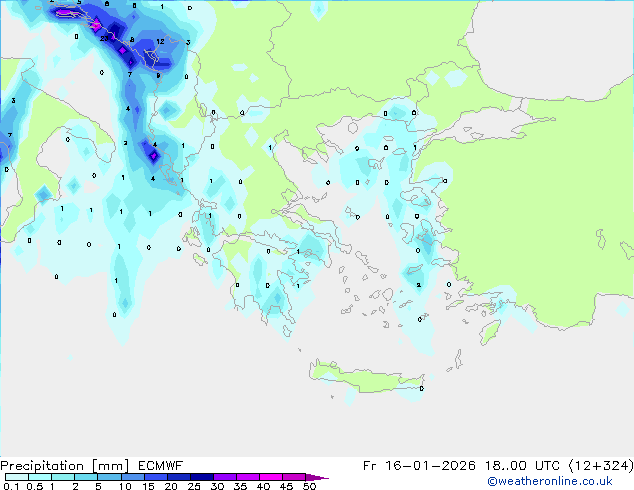The width and height of the screenshot is (634, 490).
Task: Click the '50' legend scale label
Action: pyautogui.click(x=309, y=486)
